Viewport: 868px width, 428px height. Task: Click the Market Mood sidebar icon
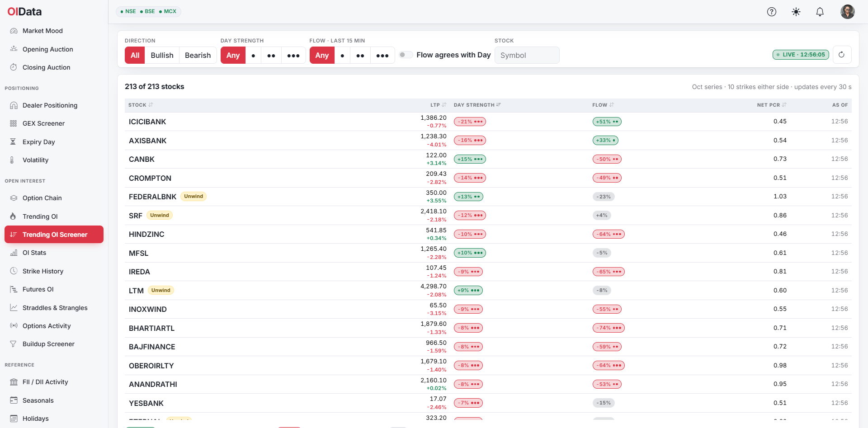click(14, 31)
